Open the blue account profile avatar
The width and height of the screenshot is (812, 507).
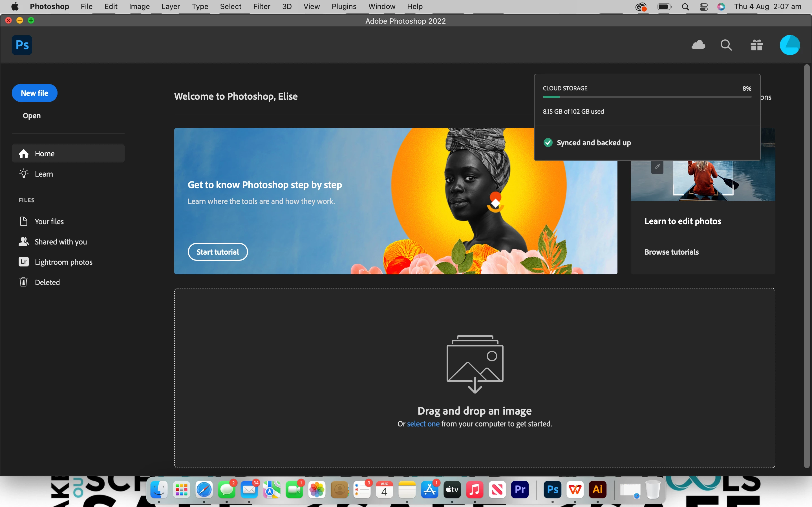pyautogui.click(x=789, y=45)
